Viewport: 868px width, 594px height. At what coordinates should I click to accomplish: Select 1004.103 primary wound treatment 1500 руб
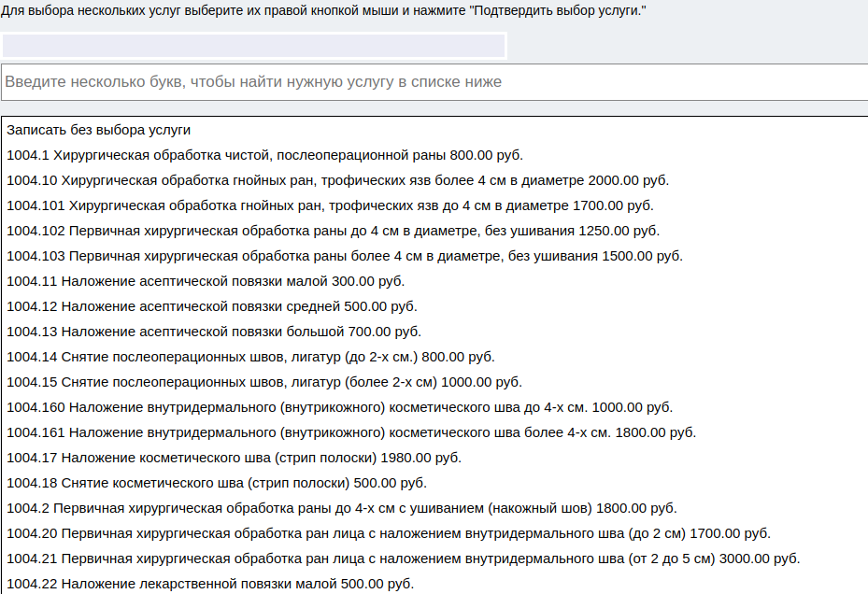pos(344,256)
